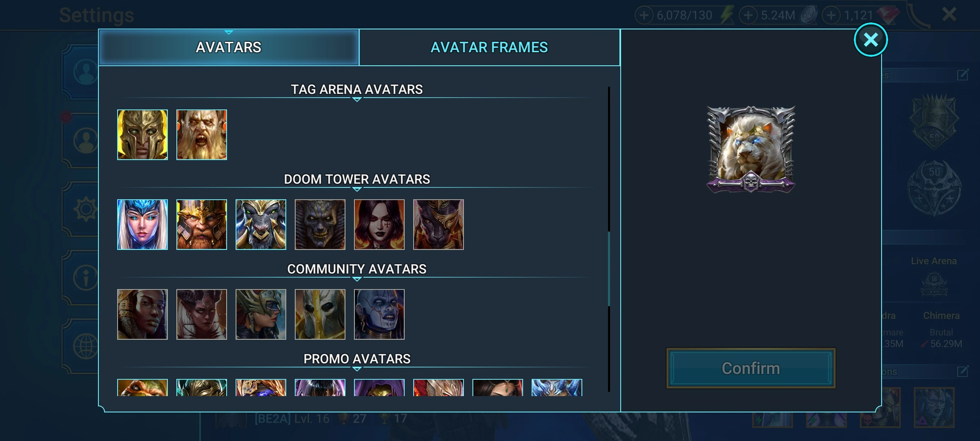The image size is (980, 441).
Task: Open the info sidebar icon
Action: coord(85,278)
